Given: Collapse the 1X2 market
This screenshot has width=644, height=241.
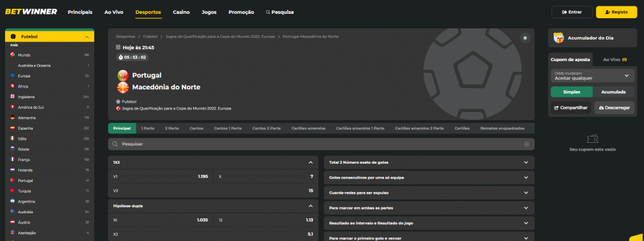Looking at the screenshot, I should coord(311,162).
